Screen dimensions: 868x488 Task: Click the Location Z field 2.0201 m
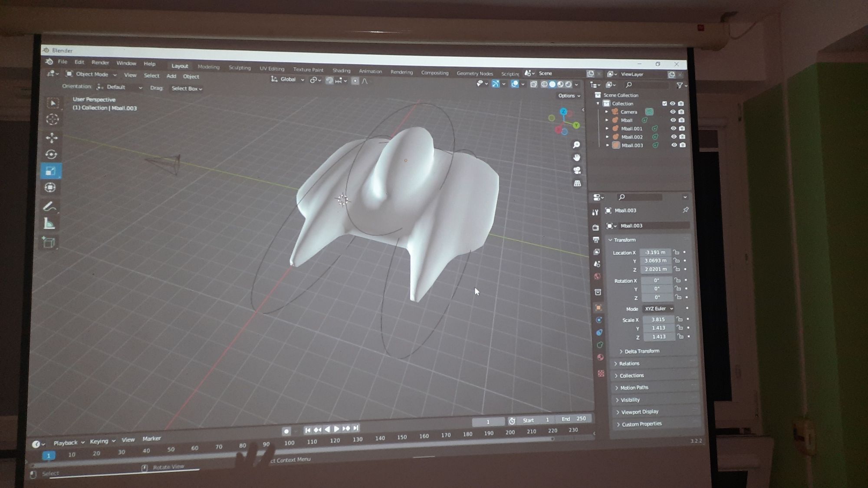(655, 269)
